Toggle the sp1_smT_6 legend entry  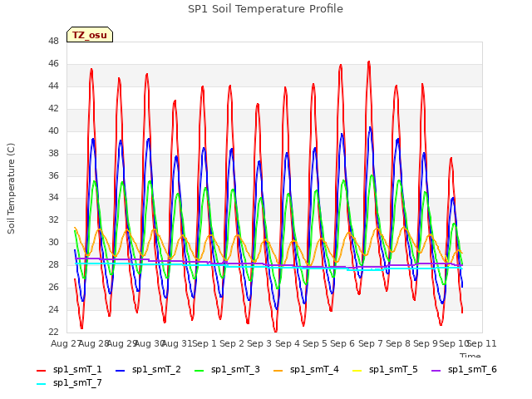464,369
